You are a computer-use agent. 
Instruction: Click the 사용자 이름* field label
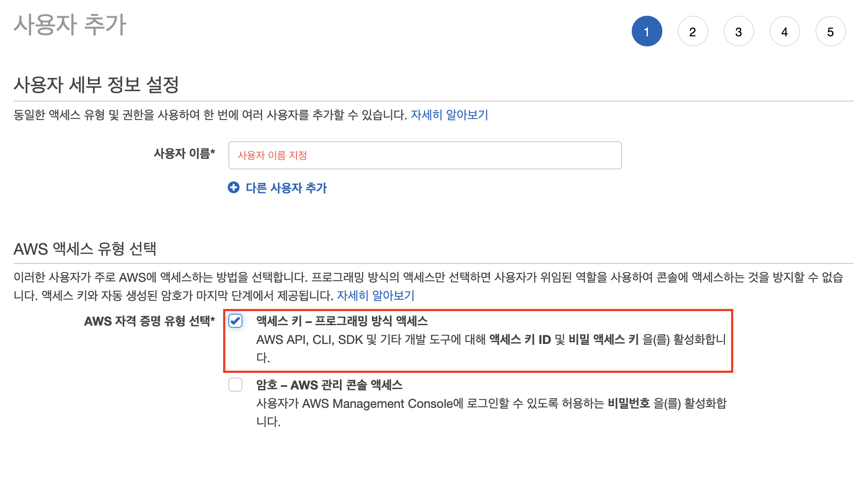[184, 154]
